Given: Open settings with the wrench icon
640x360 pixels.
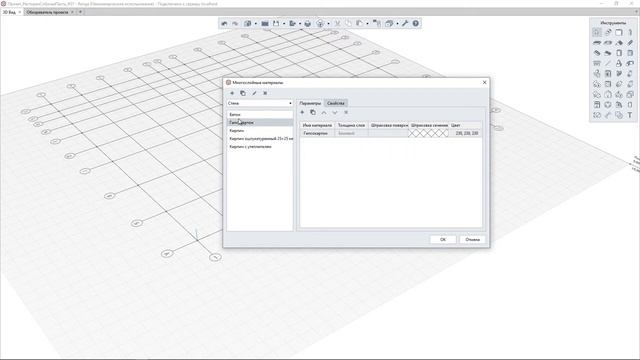Looking at the screenshot, I should click(x=405, y=24).
